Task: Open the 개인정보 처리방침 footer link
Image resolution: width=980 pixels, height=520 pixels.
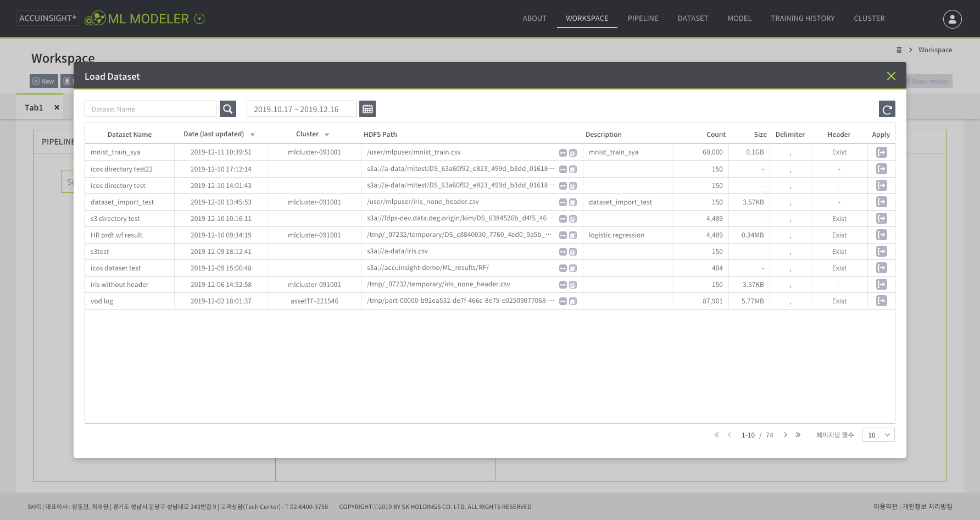Action: pos(927,507)
